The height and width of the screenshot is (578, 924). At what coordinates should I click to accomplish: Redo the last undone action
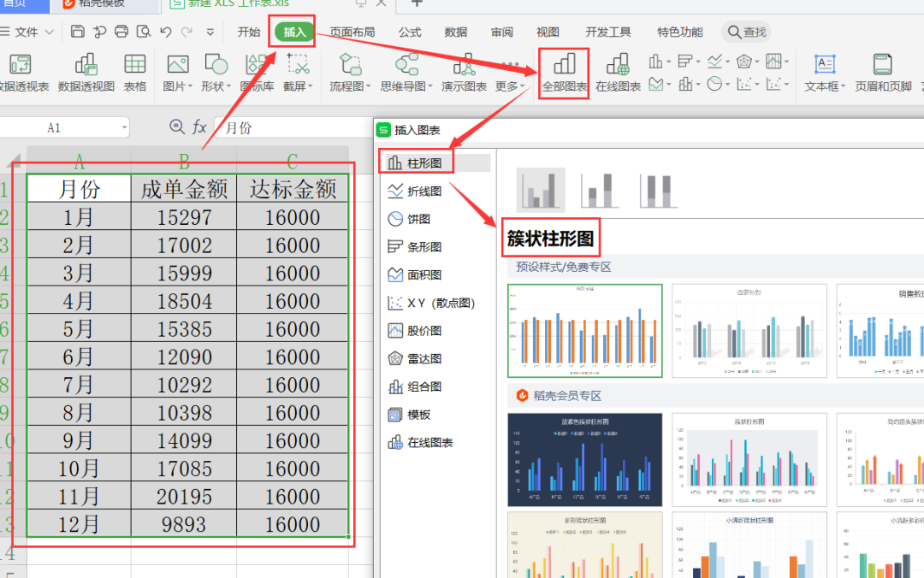[187, 32]
